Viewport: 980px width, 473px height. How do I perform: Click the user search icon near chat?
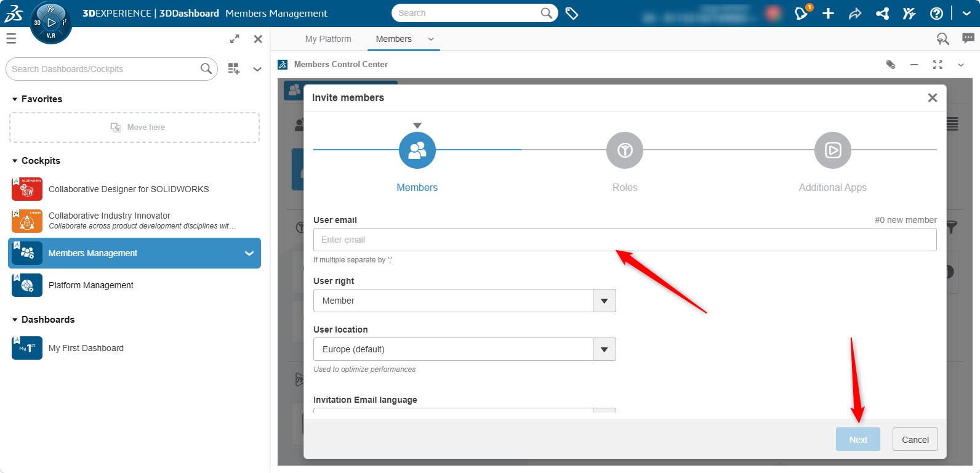(x=942, y=39)
